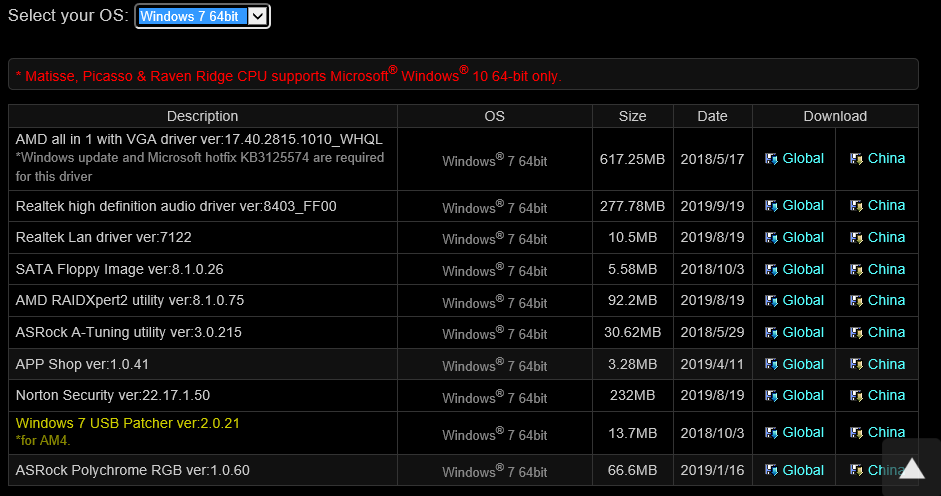Download APP Shop from China link
Image resolution: width=941 pixels, height=496 pixels.
(886, 364)
